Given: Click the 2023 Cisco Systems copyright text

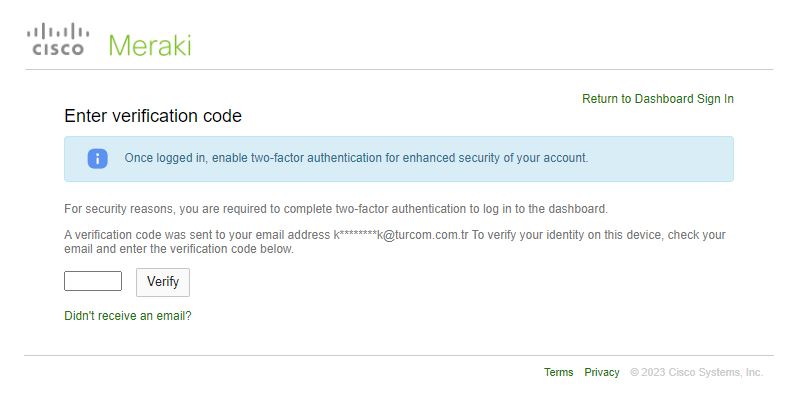Looking at the screenshot, I should 696,372.
